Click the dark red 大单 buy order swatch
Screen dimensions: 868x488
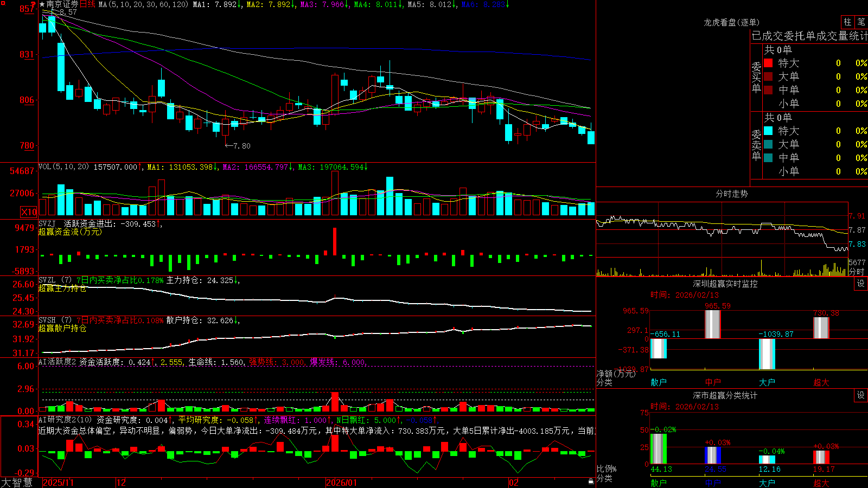(768, 76)
